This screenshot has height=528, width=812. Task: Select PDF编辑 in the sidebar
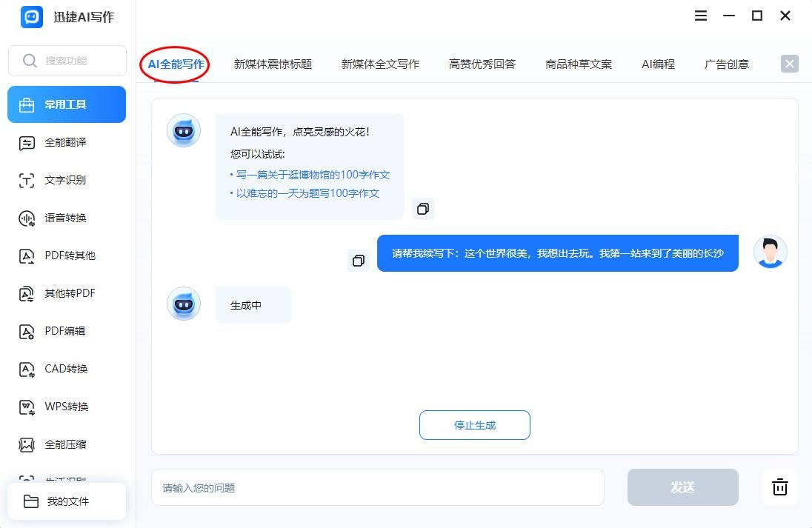[67, 332]
